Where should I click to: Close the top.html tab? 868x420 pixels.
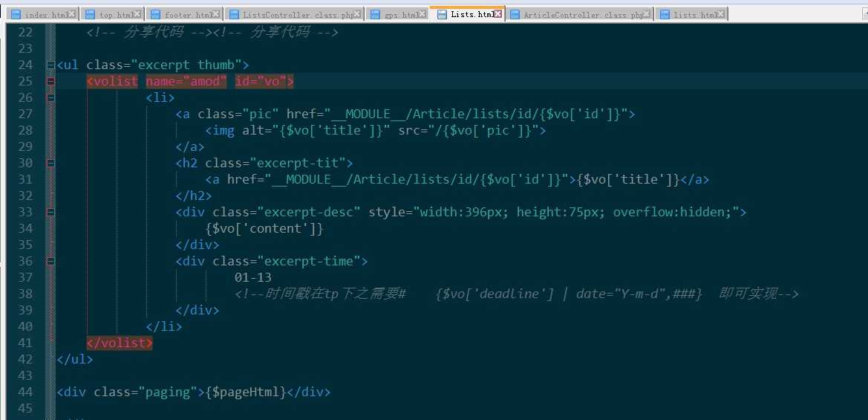[x=137, y=14]
